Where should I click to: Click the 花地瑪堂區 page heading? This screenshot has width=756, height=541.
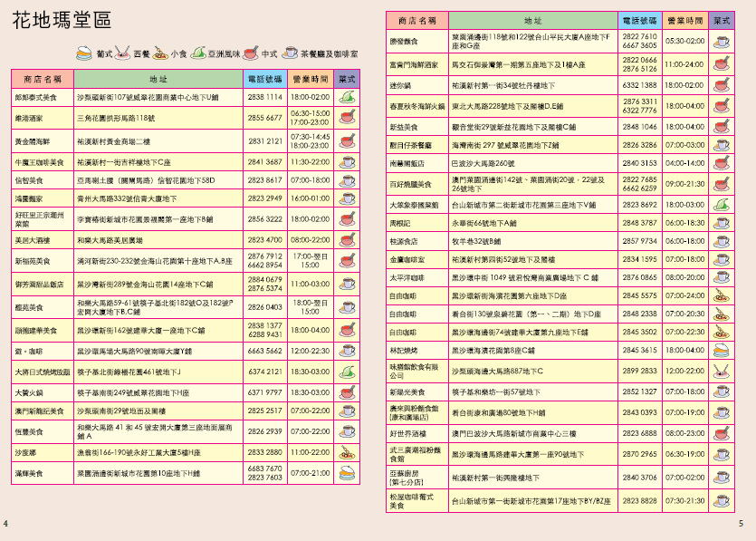point(62,20)
